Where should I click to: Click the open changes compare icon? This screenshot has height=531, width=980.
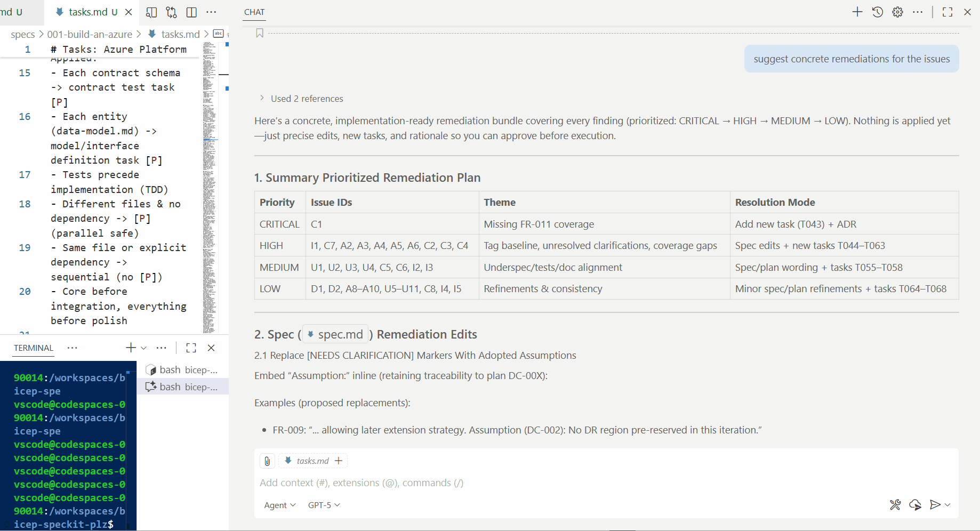(x=171, y=12)
